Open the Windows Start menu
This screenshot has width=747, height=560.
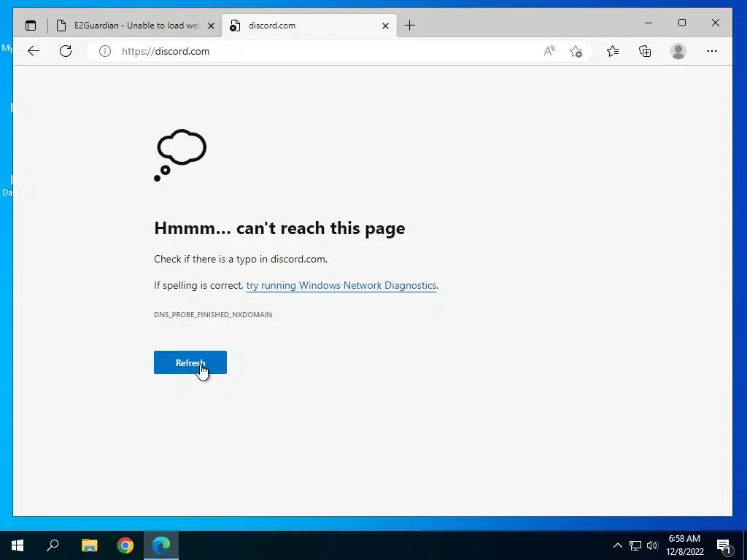tap(18, 545)
